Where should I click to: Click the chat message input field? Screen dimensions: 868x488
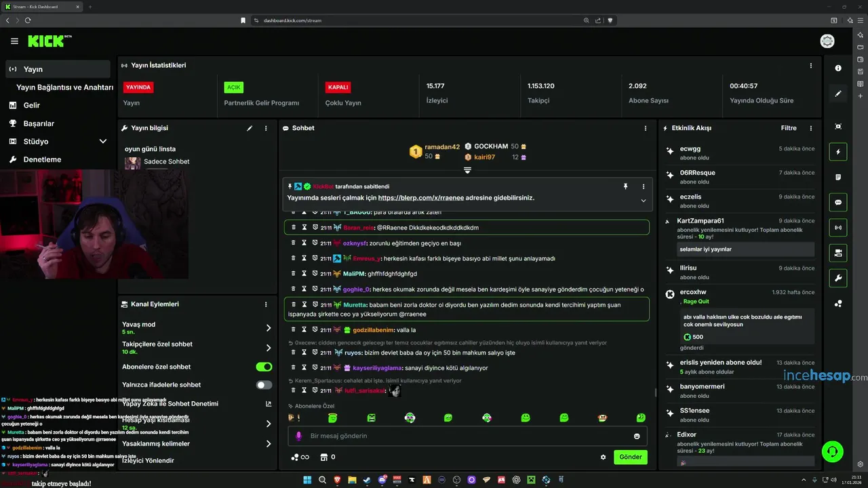pyautogui.click(x=467, y=436)
